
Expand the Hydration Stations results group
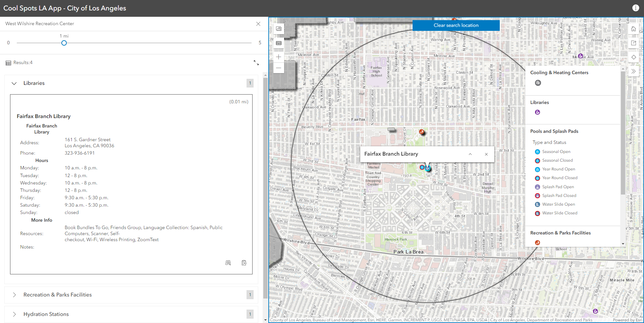coord(14,314)
